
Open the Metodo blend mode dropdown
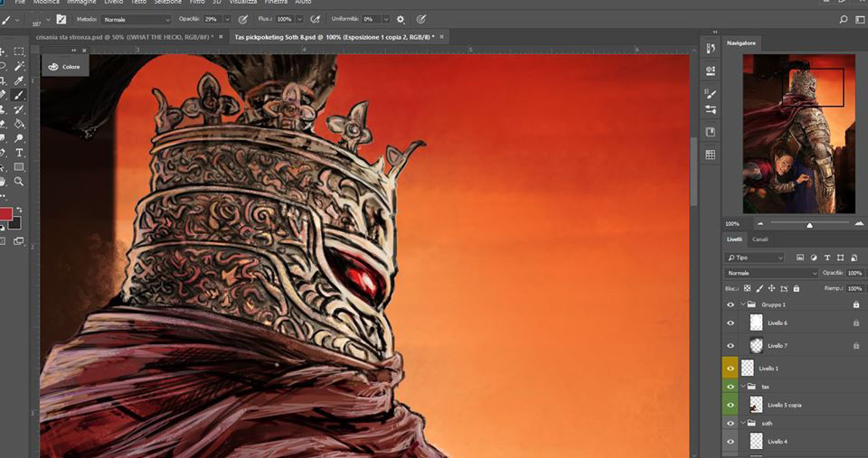click(136, 19)
